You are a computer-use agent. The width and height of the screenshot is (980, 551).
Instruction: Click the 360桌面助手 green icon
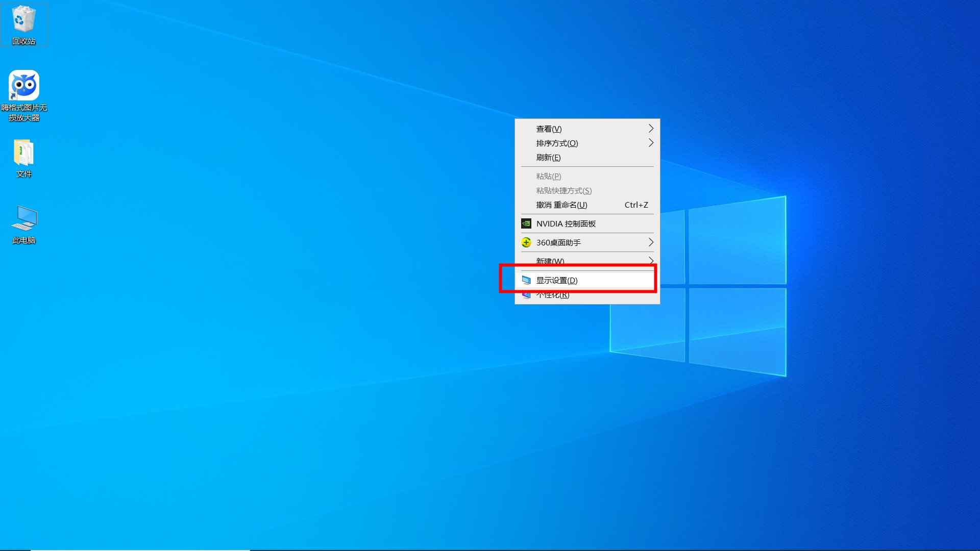[526, 242]
